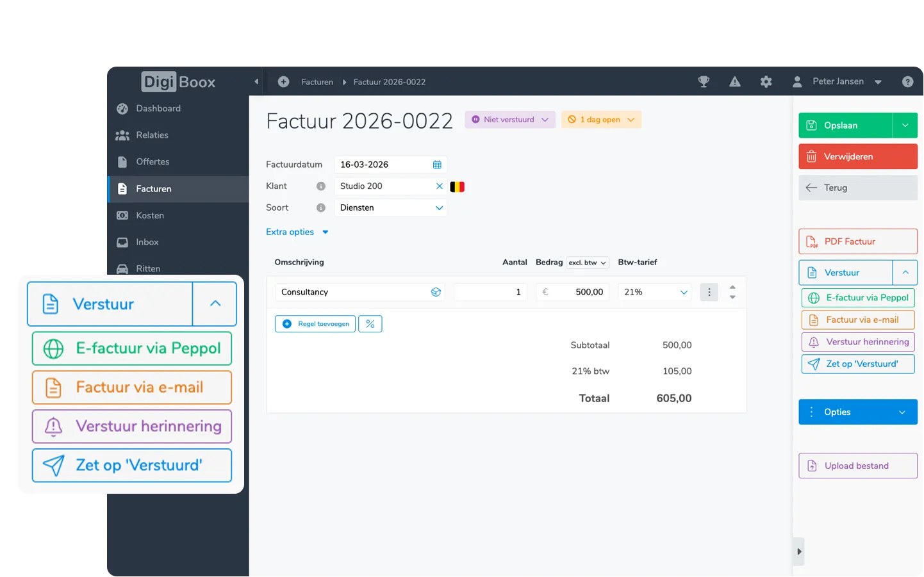Click the percent discount button
Screen dimensions: 924x577
(x=370, y=324)
